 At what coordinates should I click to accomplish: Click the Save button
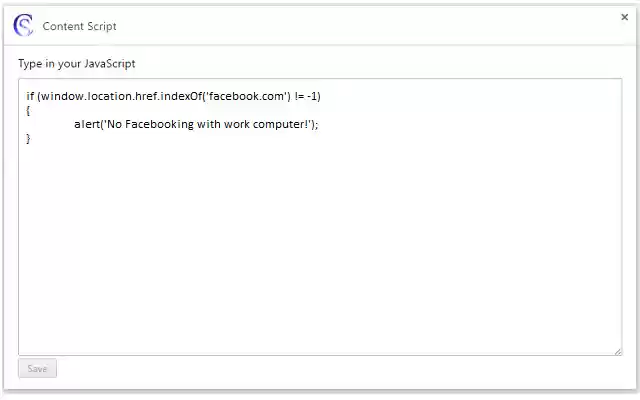click(x=37, y=369)
